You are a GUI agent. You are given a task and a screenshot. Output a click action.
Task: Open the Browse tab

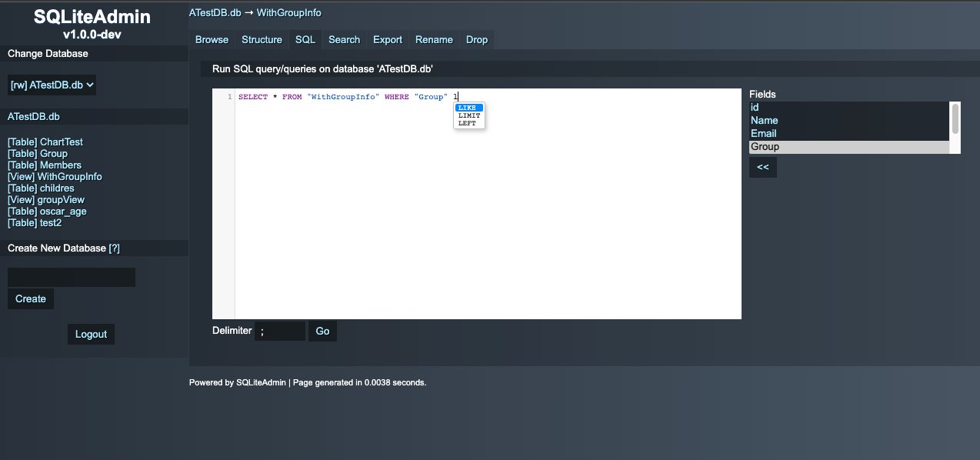pyautogui.click(x=212, y=39)
